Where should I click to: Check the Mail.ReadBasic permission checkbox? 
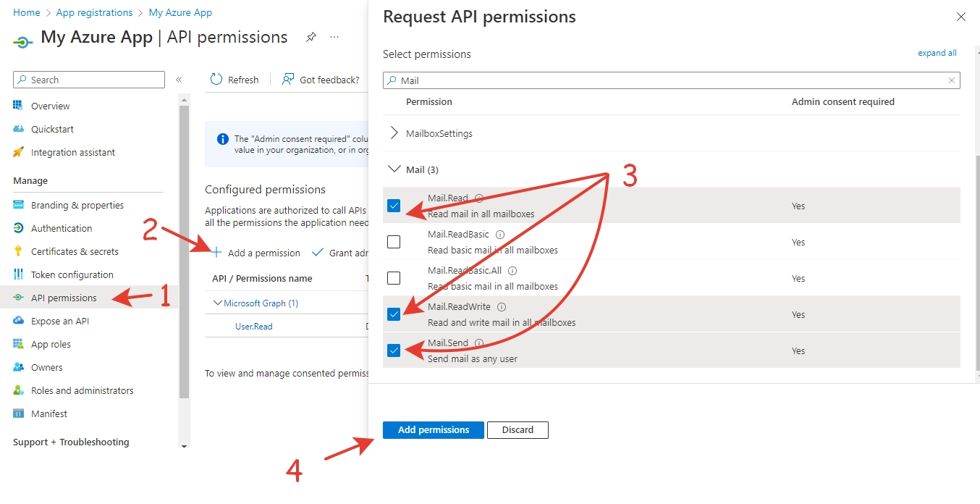(x=394, y=242)
